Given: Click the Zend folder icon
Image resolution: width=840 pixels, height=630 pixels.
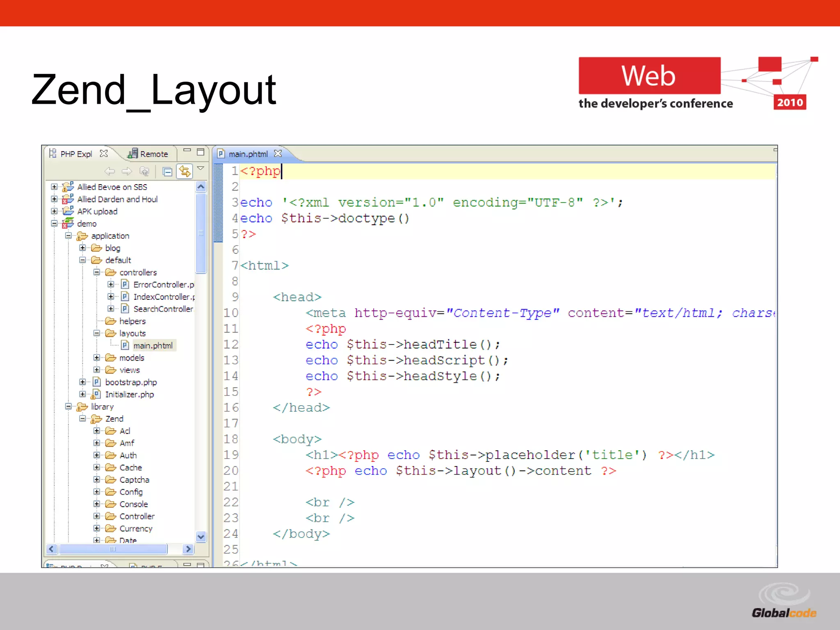Looking at the screenshot, I should click(96, 419).
